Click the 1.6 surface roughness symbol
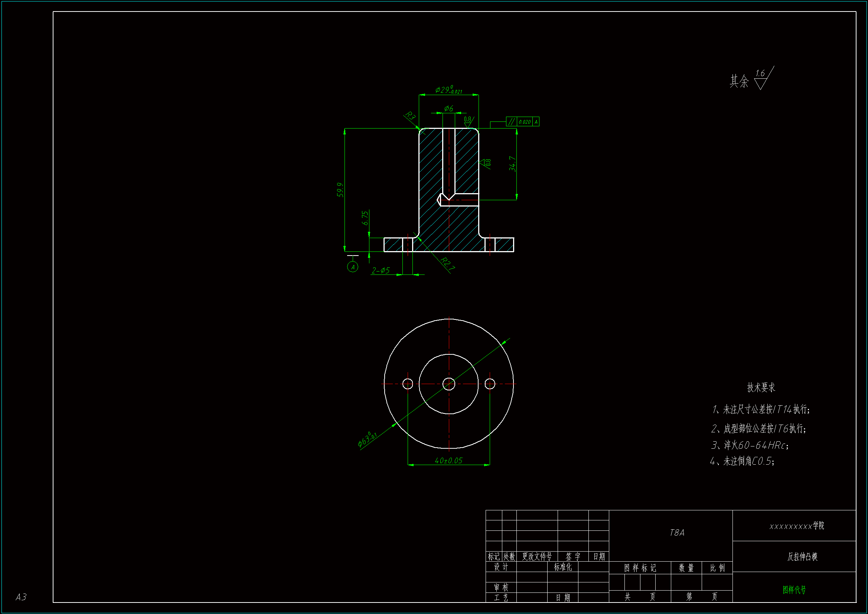 coord(761,79)
